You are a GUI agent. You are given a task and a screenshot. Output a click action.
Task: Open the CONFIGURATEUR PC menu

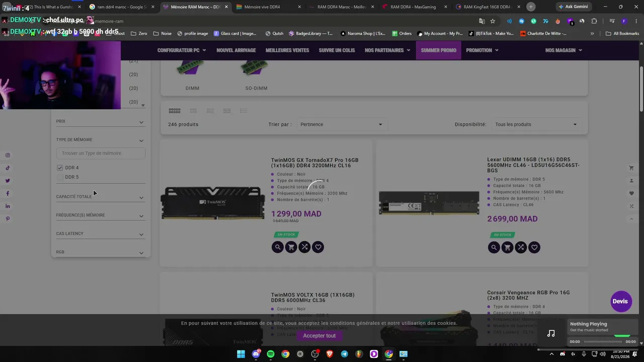click(x=182, y=50)
